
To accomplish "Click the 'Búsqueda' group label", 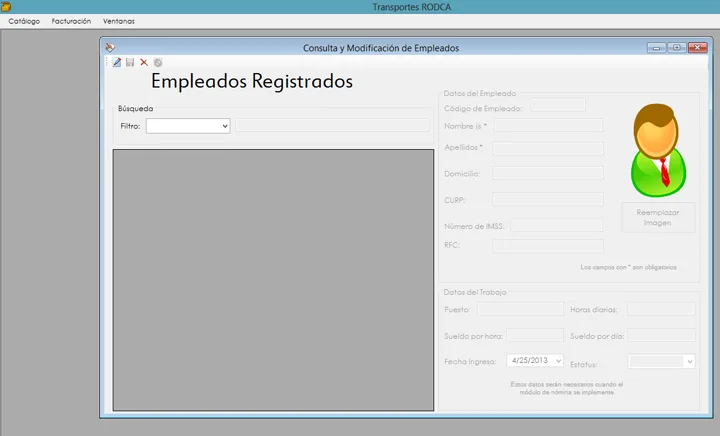I will click(135, 108).
